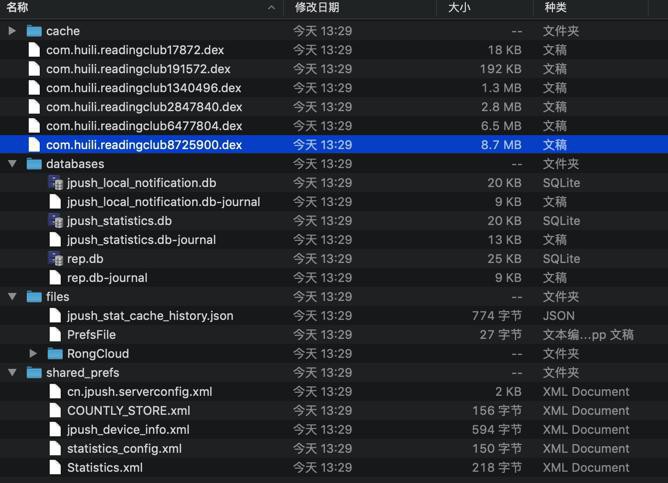Click the com.huili.readingclub1340496.dex document icon
The image size is (668, 483).
click(x=34, y=88)
